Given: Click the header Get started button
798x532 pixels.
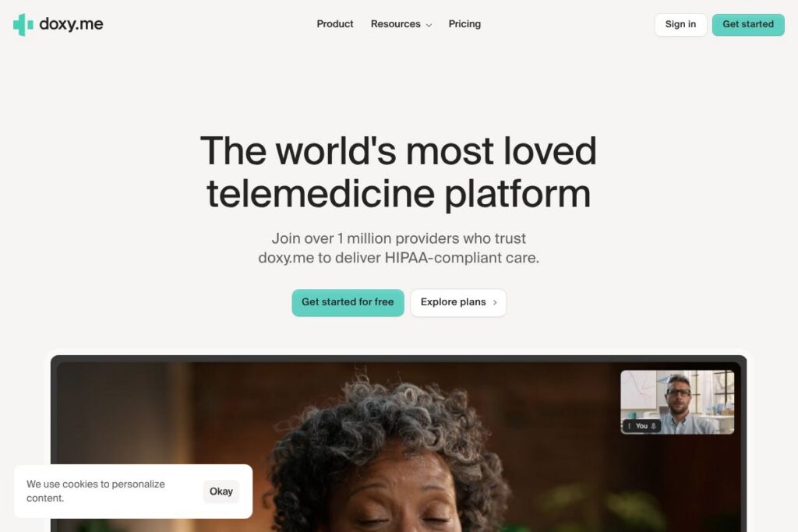Looking at the screenshot, I should pos(748,24).
